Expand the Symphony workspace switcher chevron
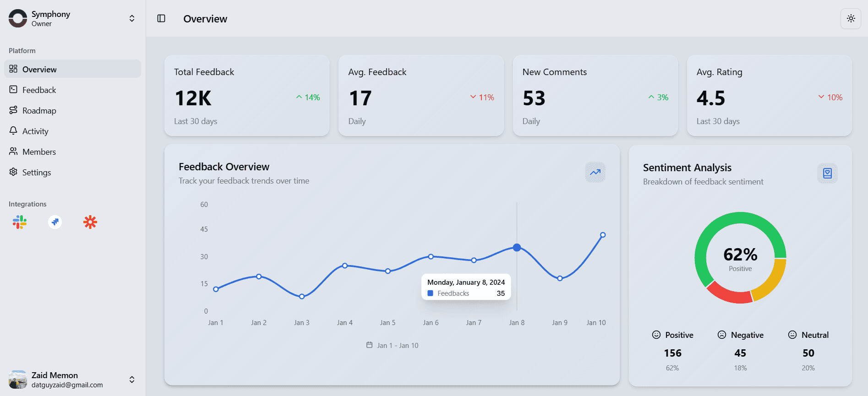 pyautogui.click(x=132, y=18)
